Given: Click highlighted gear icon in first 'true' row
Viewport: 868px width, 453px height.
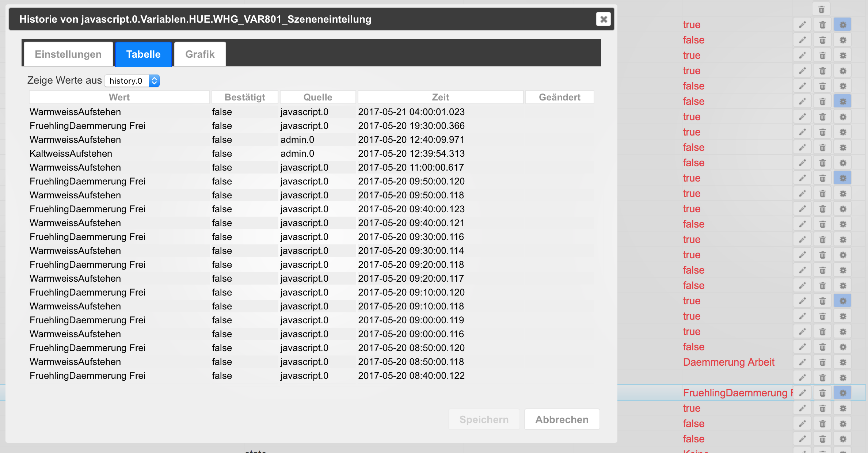Looking at the screenshot, I should 843,24.
